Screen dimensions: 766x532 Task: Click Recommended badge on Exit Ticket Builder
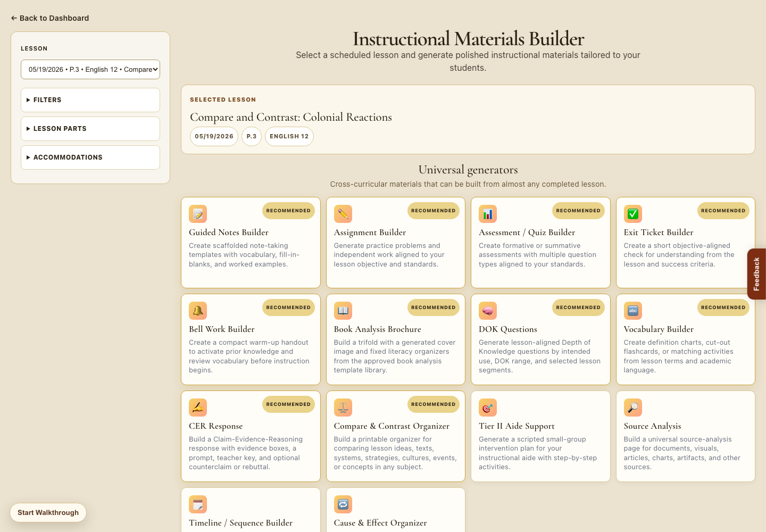tap(723, 211)
